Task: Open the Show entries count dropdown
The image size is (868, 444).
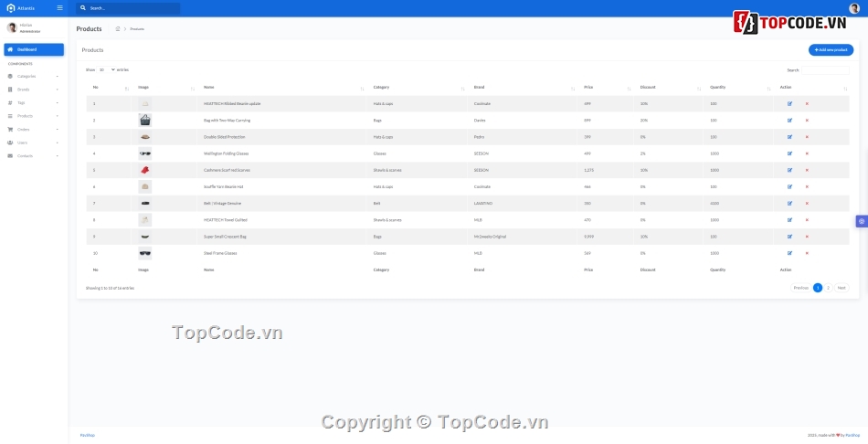Action: click(x=106, y=69)
